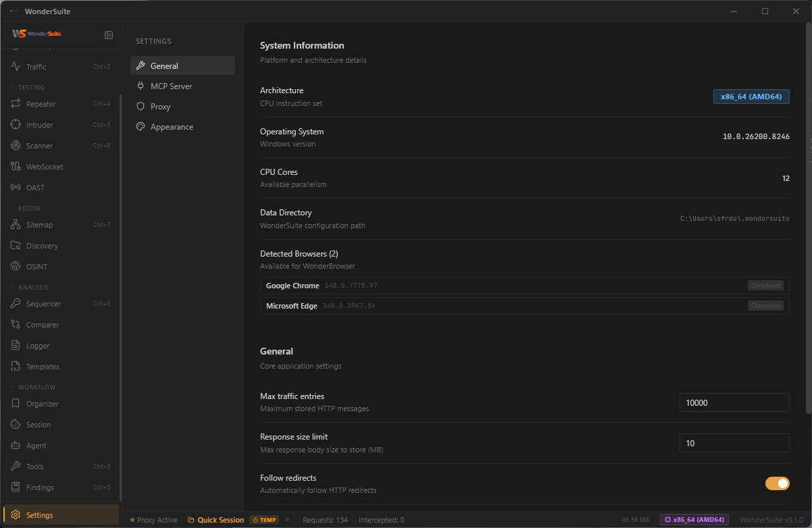Click the Appearance palette icon
812x528 pixels.
pyautogui.click(x=141, y=127)
